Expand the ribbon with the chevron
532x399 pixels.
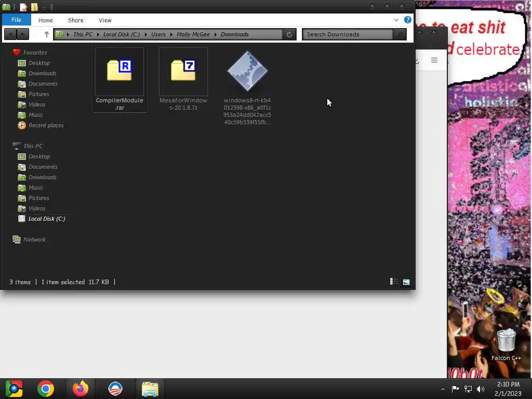(x=396, y=20)
